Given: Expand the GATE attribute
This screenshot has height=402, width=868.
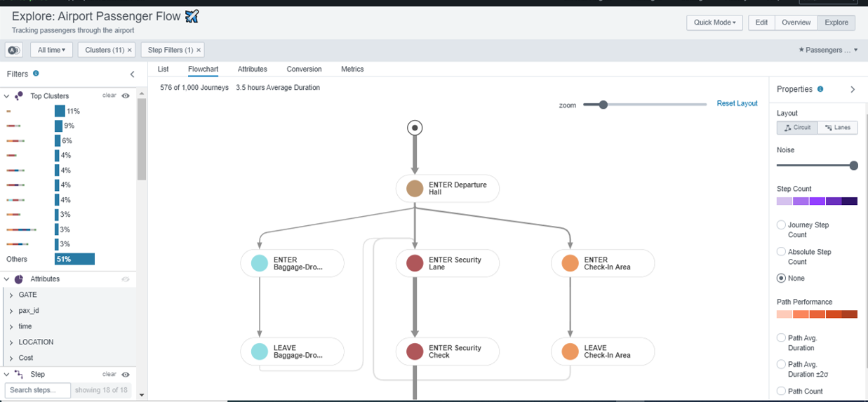Looking at the screenshot, I should click(11, 295).
